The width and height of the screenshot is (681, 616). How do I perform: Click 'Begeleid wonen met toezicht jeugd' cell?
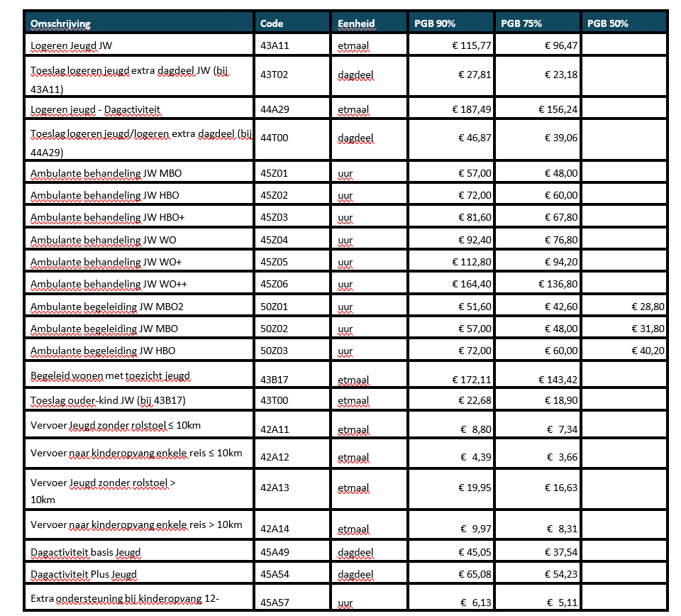click(110, 375)
